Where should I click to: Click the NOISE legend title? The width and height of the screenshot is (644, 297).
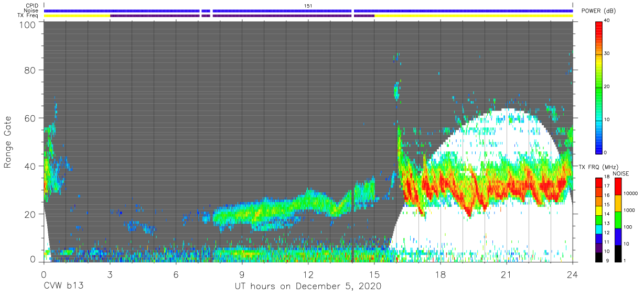pyautogui.click(x=622, y=173)
